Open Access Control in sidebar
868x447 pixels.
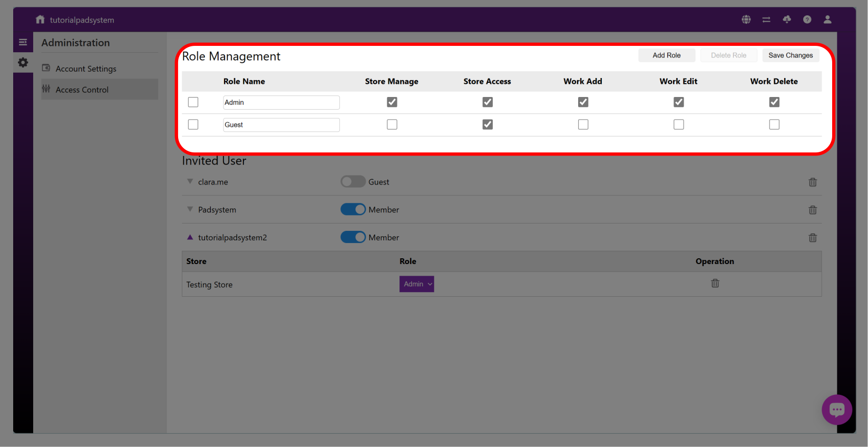tap(100, 90)
